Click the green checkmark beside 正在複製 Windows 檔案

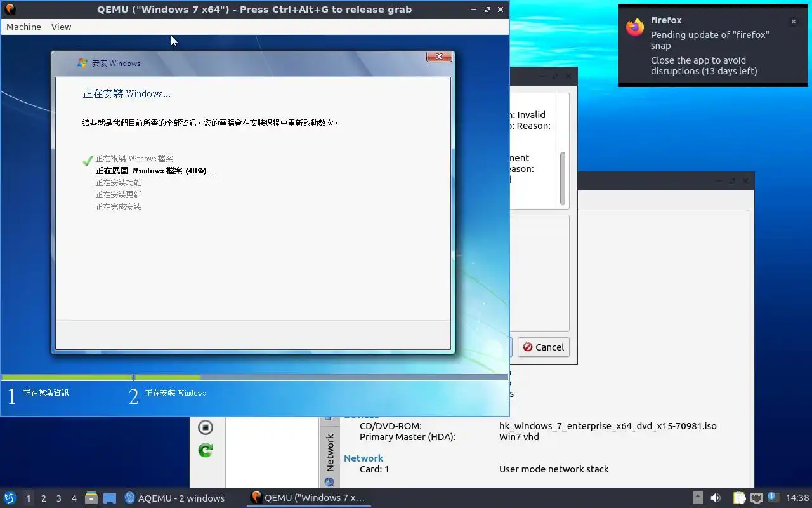pos(88,160)
